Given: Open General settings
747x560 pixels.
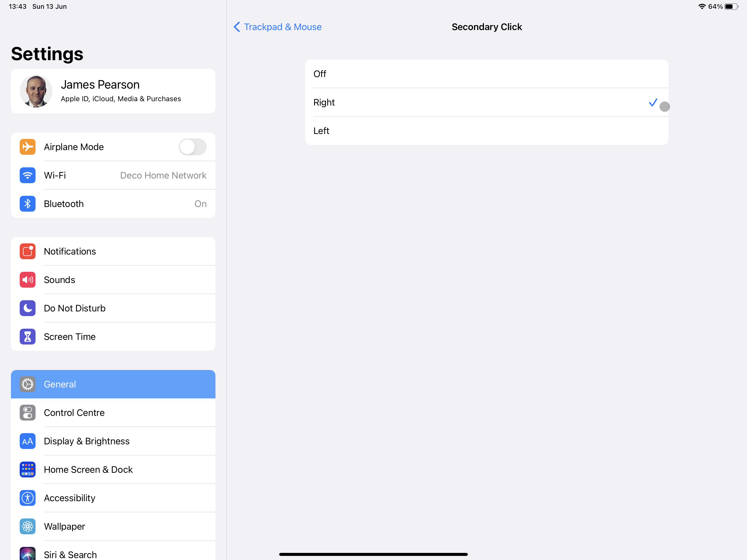Looking at the screenshot, I should tap(113, 384).
